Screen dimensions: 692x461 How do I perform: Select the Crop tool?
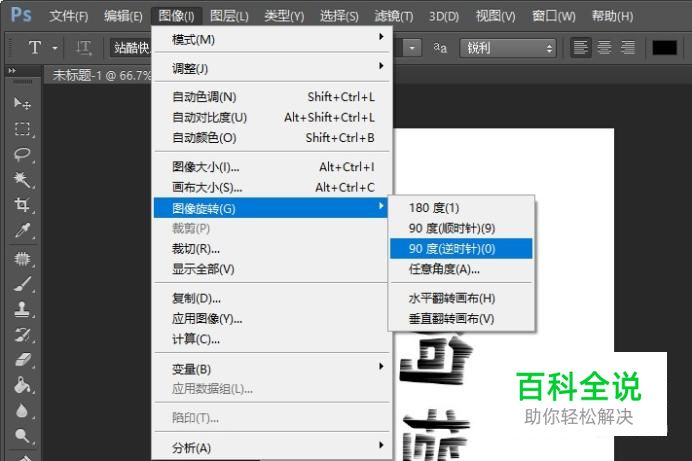point(22,205)
